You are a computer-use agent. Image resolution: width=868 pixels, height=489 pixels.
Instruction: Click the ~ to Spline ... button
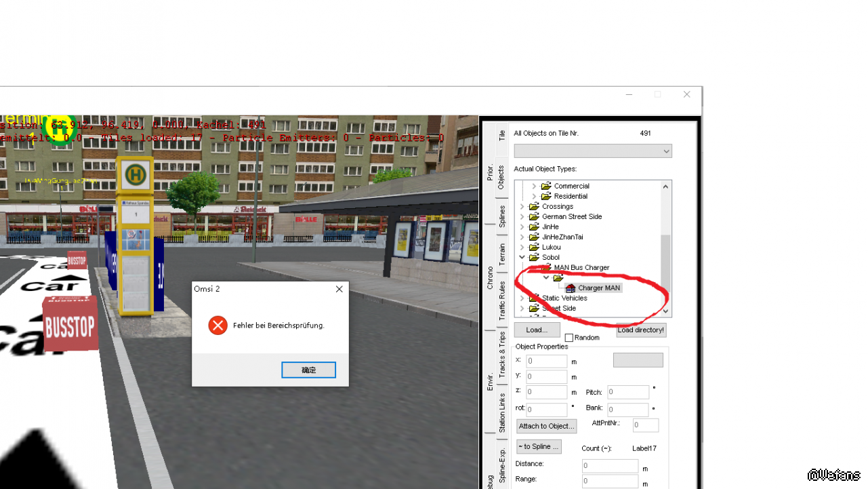pyautogui.click(x=539, y=446)
